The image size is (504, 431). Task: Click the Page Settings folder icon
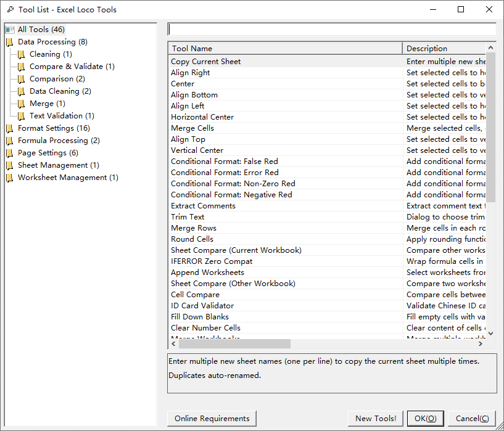(10, 153)
